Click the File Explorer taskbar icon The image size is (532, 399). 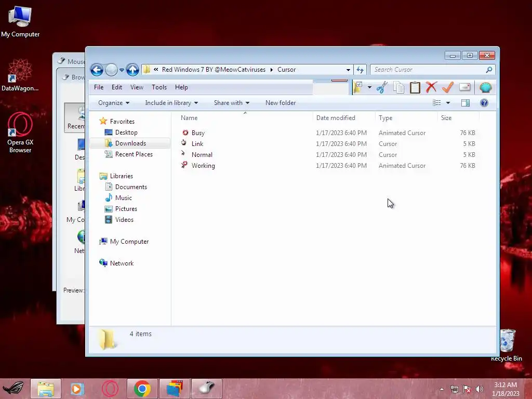click(46, 389)
